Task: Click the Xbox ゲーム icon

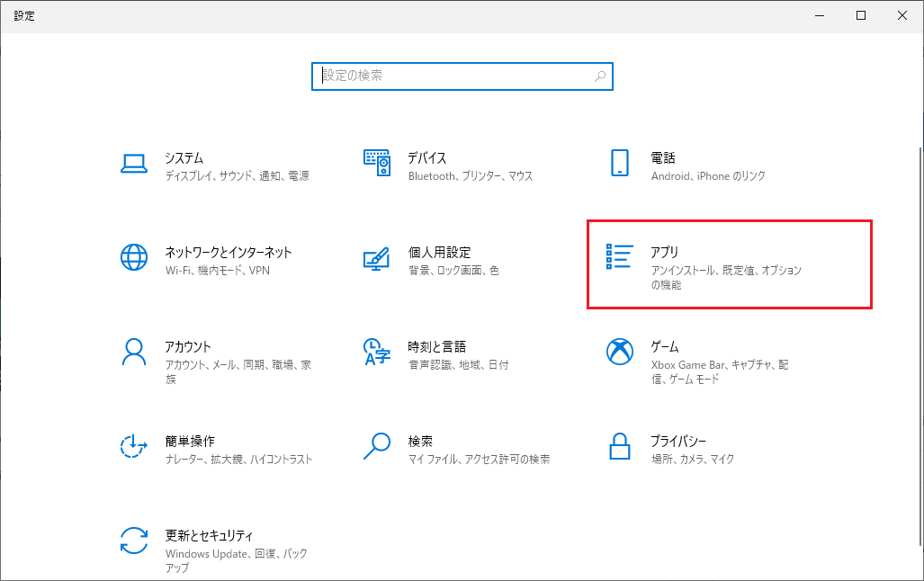Action: coord(619,352)
